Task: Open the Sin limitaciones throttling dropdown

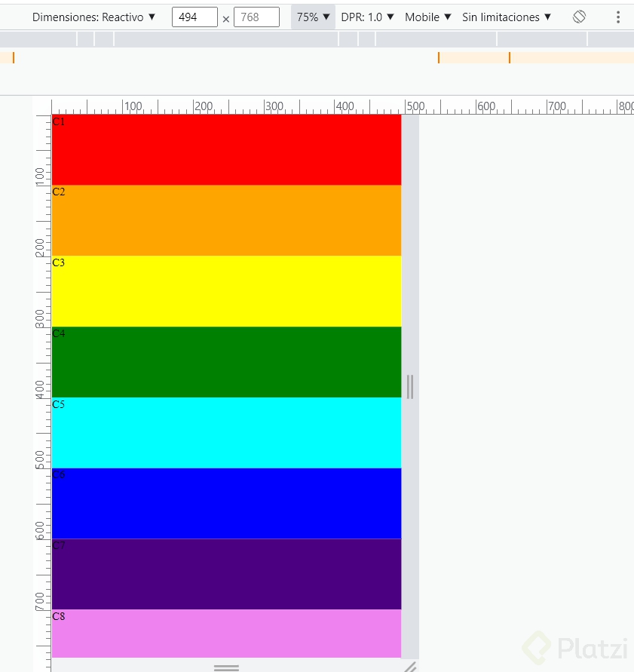Action: [x=507, y=17]
